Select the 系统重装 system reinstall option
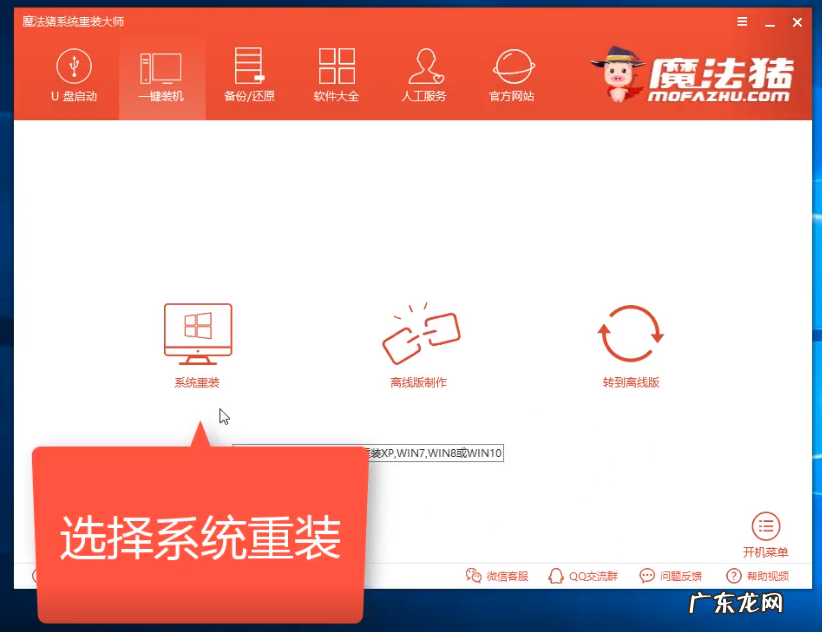Image resolution: width=822 pixels, height=632 pixels. click(x=198, y=381)
